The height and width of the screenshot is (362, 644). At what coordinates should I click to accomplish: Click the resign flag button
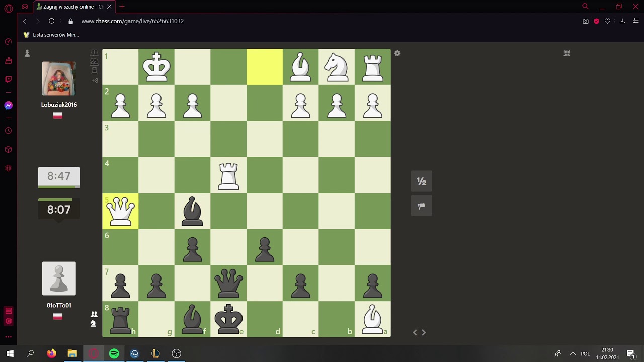click(422, 206)
